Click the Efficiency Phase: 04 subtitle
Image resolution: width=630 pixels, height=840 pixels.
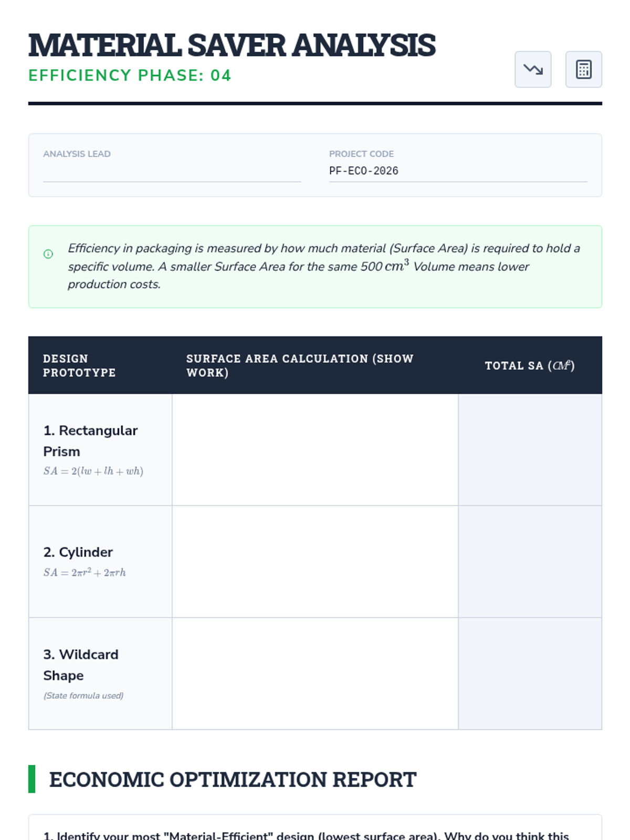point(130,75)
